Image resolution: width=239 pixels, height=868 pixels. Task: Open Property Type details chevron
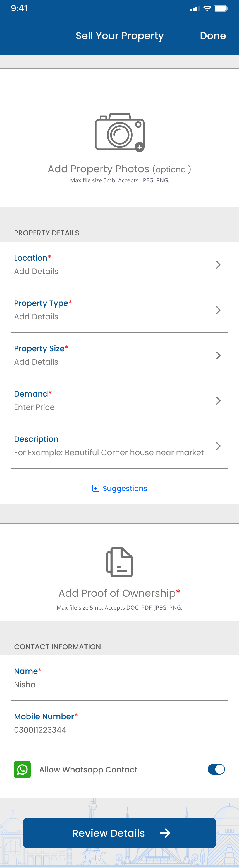point(218,310)
